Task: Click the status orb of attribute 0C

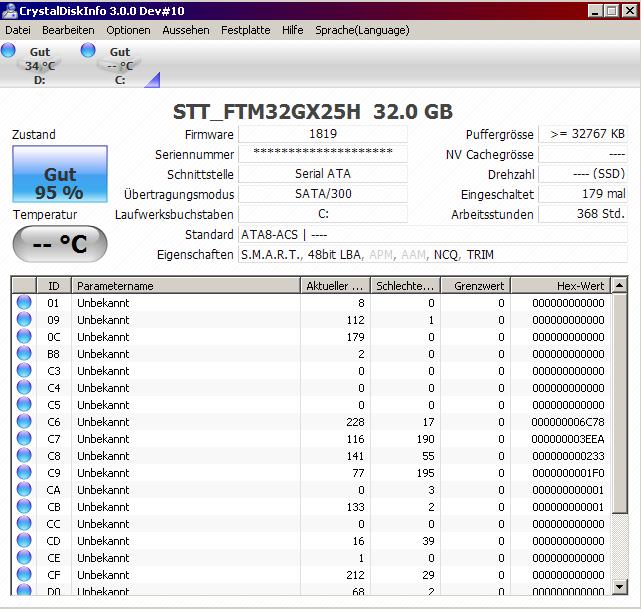Action: pyautogui.click(x=24, y=336)
